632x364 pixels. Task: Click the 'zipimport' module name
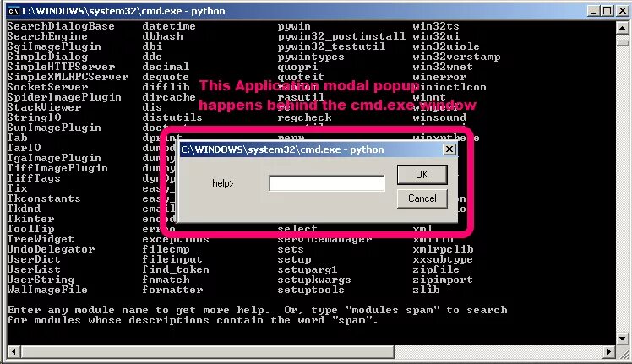click(x=443, y=280)
